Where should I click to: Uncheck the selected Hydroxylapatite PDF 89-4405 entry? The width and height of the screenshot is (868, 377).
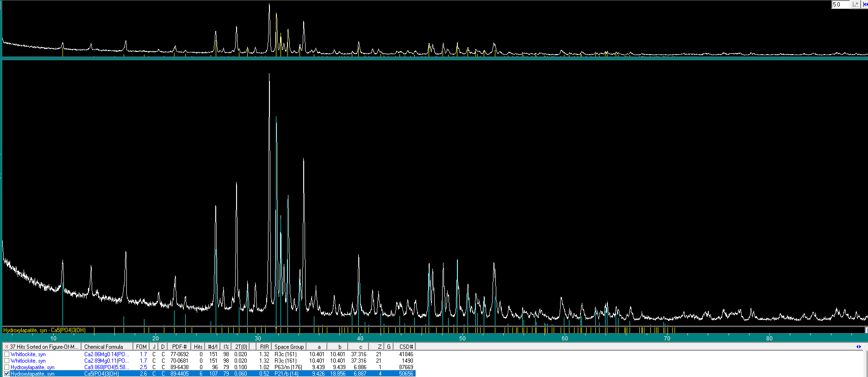6,374
